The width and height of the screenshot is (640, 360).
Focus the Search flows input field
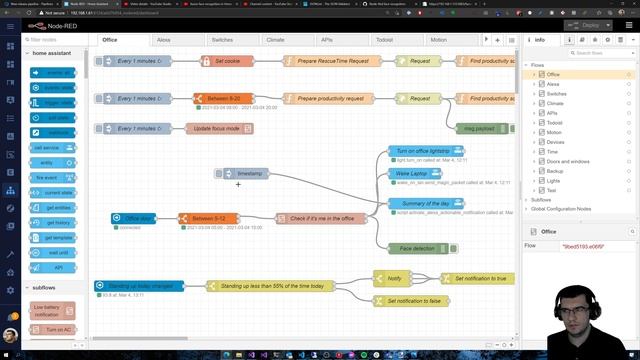pyautogui.click(x=602, y=53)
